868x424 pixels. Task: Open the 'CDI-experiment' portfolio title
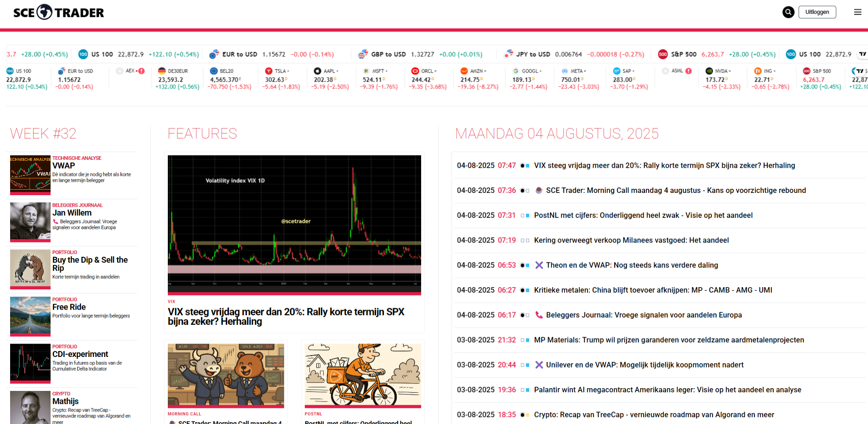pyautogui.click(x=80, y=354)
